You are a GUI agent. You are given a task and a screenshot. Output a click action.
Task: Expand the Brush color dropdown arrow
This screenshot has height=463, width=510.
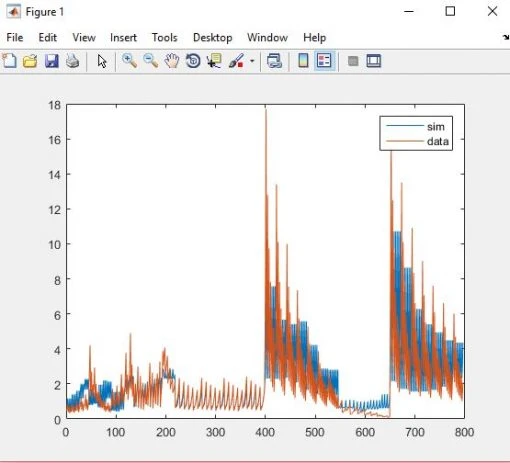tap(252, 61)
